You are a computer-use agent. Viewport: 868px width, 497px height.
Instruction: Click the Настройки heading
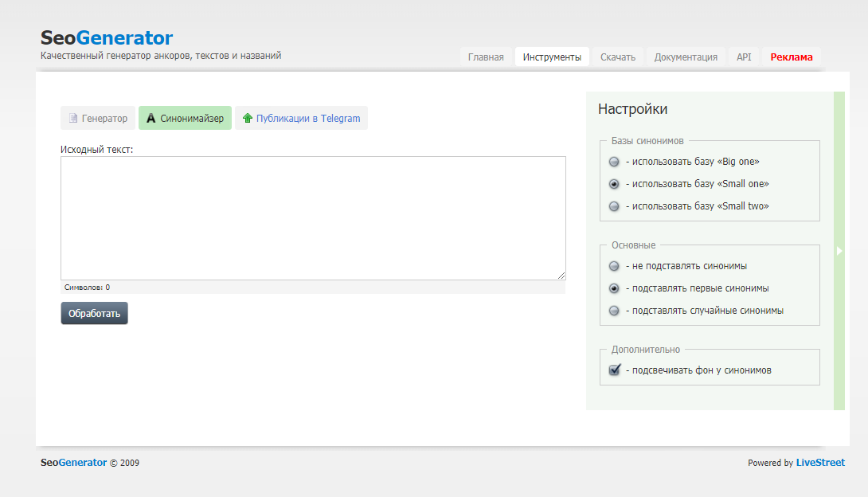633,109
